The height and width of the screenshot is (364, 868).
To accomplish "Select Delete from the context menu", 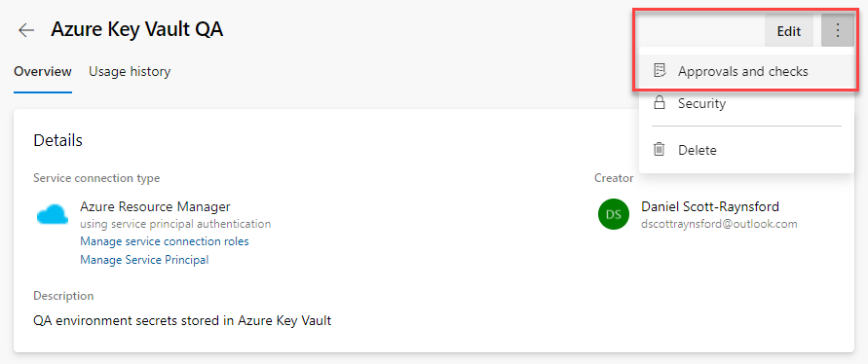I will [745, 150].
